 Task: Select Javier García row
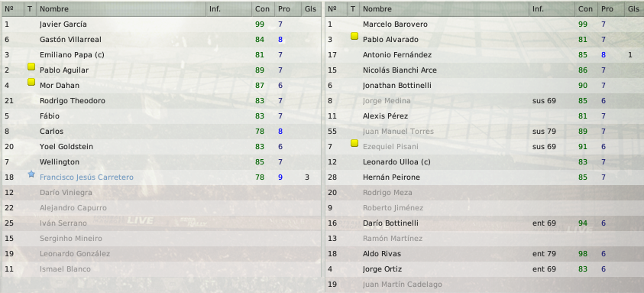[x=161, y=24]
